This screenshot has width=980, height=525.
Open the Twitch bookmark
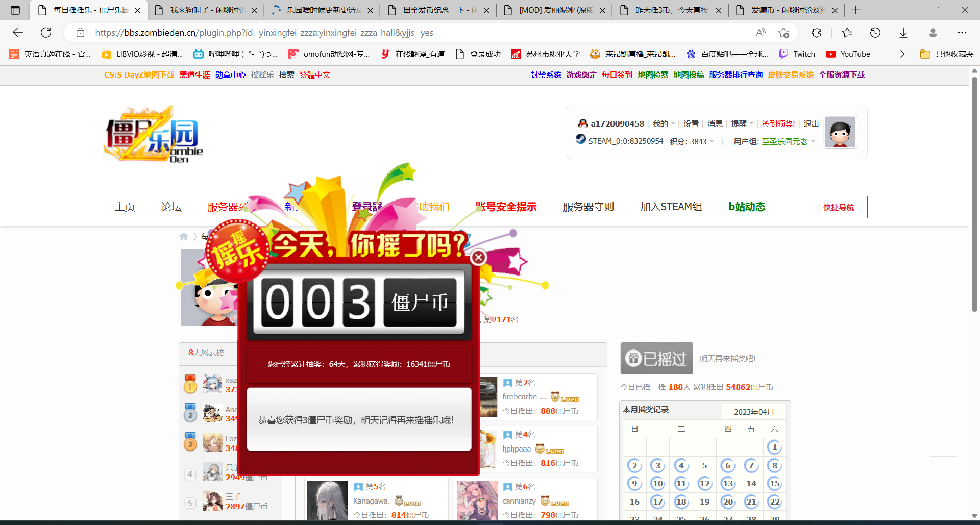[x=797, y=54]
